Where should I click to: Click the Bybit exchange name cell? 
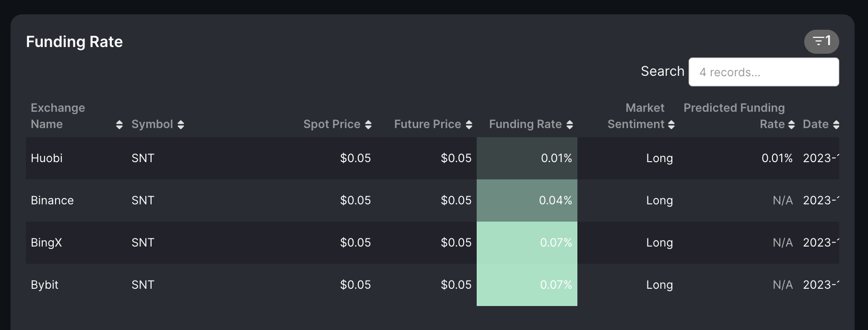45,285
